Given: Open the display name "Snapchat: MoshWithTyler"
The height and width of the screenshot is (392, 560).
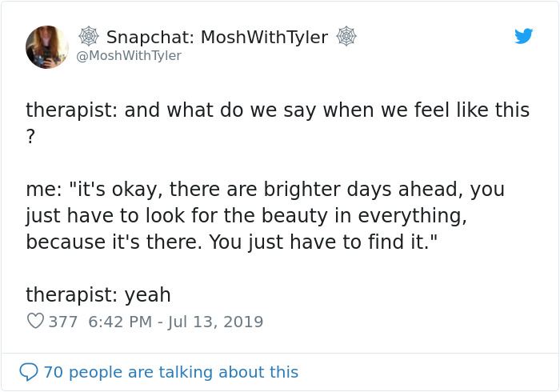Looking at the screenshot, I should [x=217, y=37].
